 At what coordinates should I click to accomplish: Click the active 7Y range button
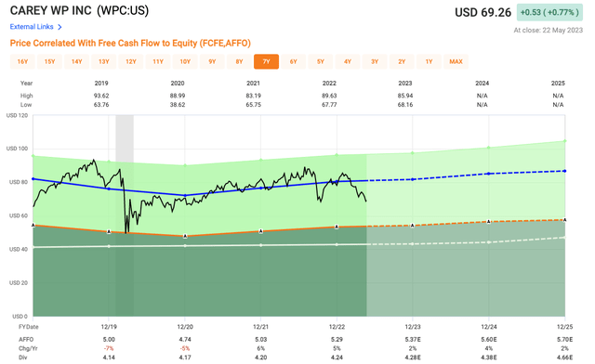pos(267,61)
